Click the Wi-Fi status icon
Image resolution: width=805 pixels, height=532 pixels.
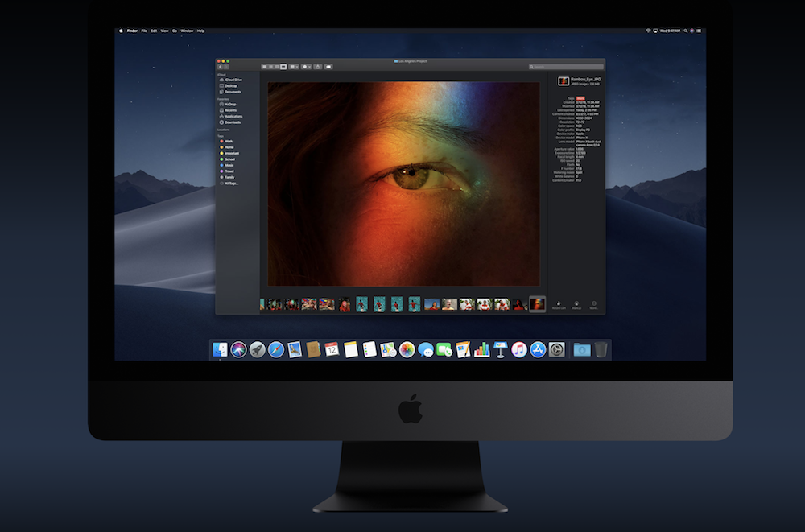pos(648,31)
